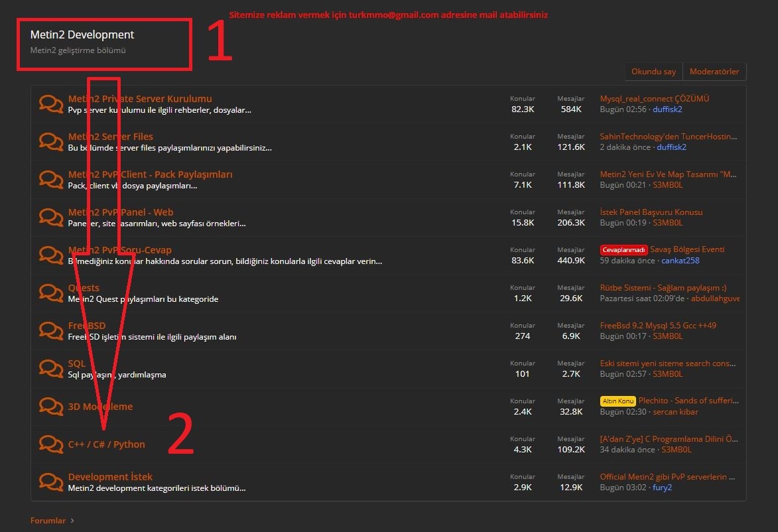Click the forum icon beside Development İstek
The height and width of the screenshot is (532, 778).
51,482
